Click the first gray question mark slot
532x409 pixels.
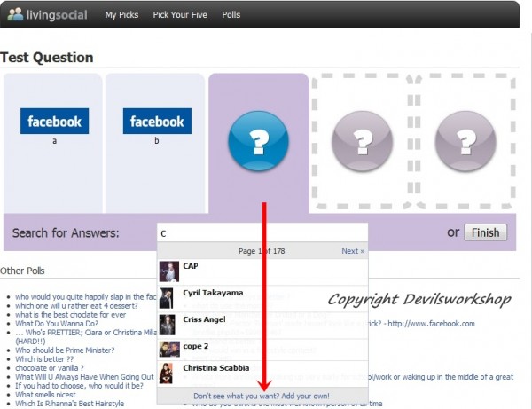coord(363,140)
